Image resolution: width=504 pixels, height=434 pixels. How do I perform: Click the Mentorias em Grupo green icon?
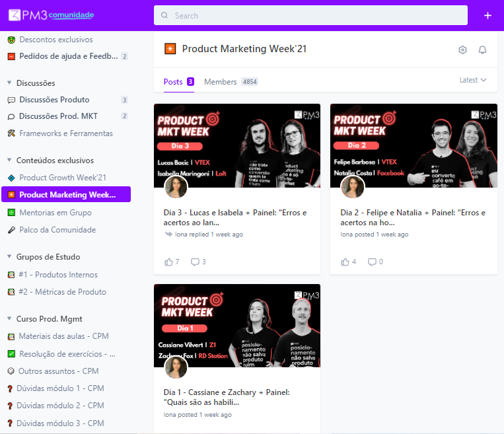tap(11, 213)
